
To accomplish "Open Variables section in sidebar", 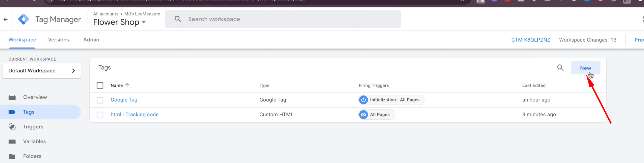I will click(34, 141).
